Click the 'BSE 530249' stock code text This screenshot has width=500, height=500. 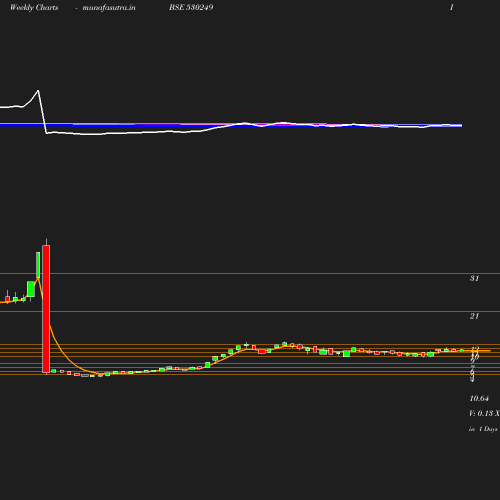(191, 7)
